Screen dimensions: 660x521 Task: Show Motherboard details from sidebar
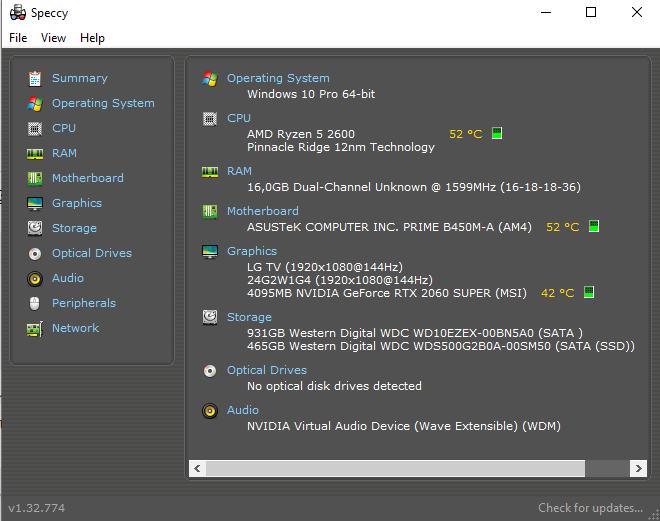(88, 178)
